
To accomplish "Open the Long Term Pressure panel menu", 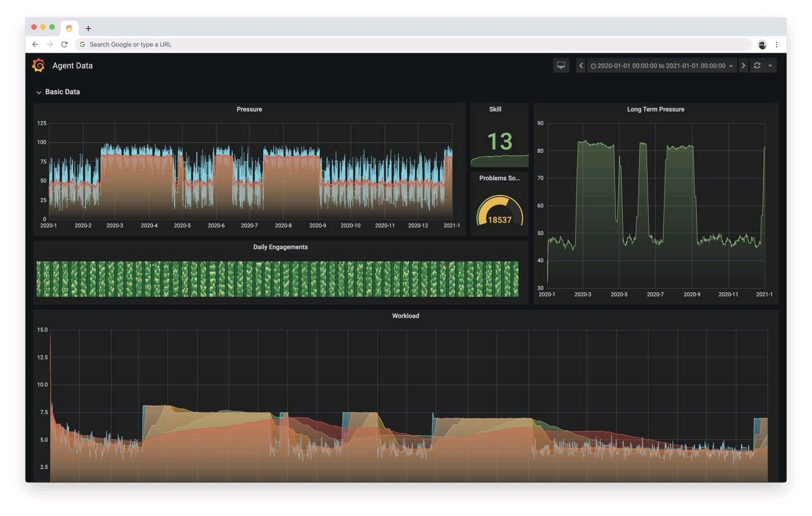I will 656,109.
